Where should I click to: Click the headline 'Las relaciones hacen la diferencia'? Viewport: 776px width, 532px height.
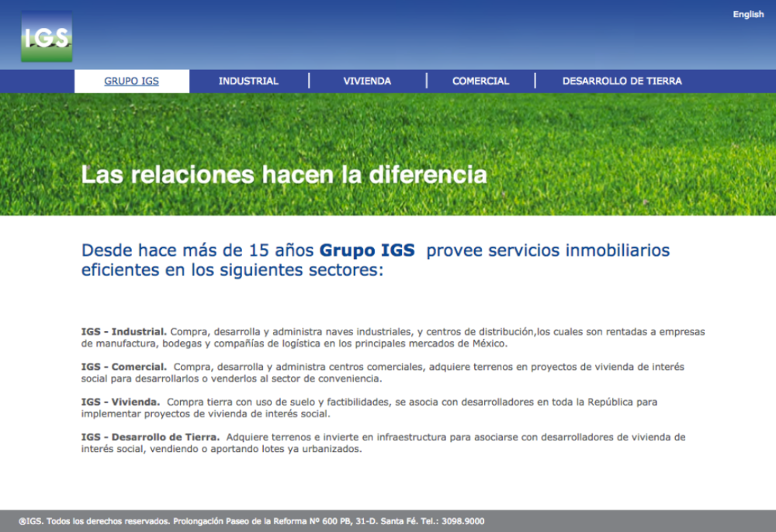tap(284, 174)
